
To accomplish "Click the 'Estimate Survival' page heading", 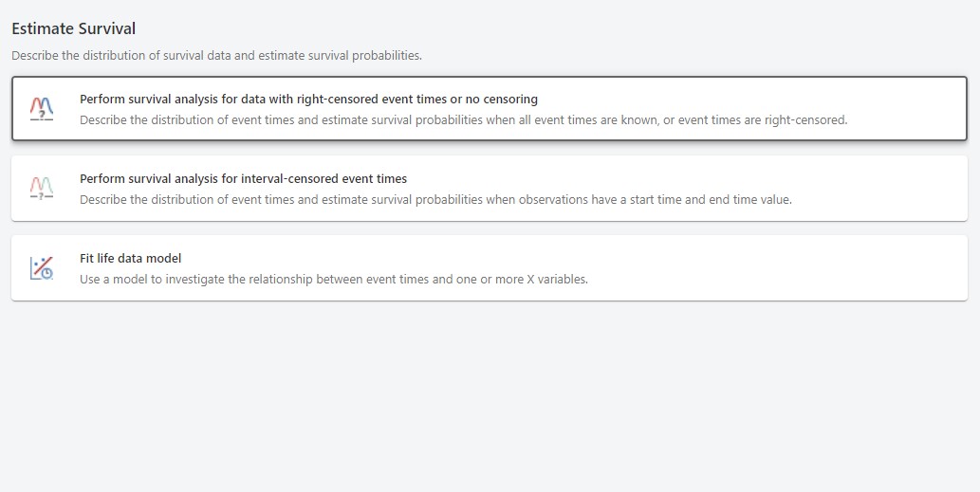I will (x=73, y=28).
